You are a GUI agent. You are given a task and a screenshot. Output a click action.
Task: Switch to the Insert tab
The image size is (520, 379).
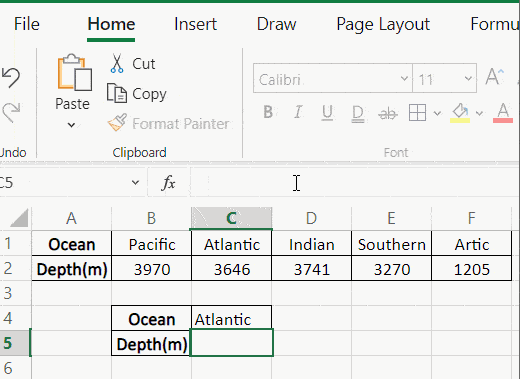(195, 24)
